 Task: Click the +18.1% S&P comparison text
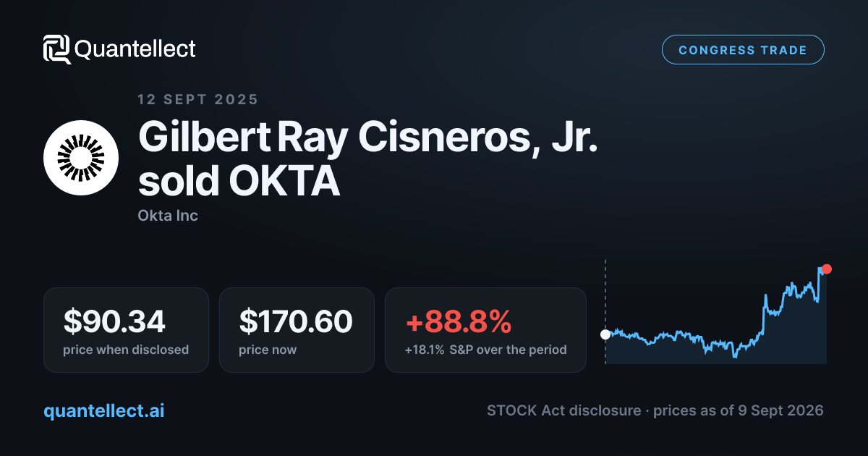[x=485, y=350]
